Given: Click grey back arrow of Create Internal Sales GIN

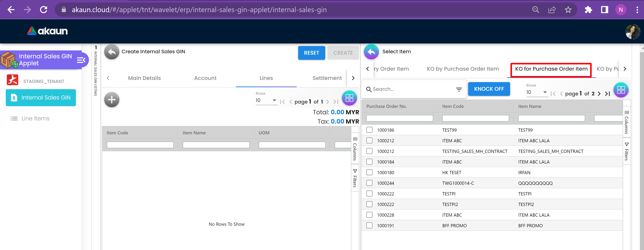Looking at the screenshot, I should 112,52.
